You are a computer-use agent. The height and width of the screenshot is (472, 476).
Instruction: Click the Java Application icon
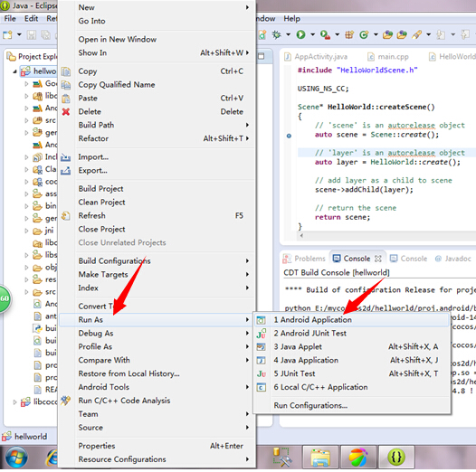click(261, 361)
